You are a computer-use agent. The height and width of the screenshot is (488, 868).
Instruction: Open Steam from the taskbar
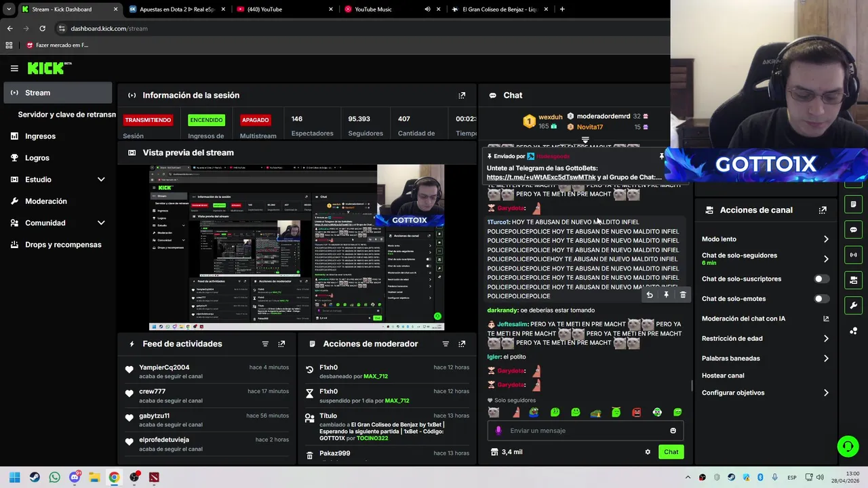pos(35,477)
